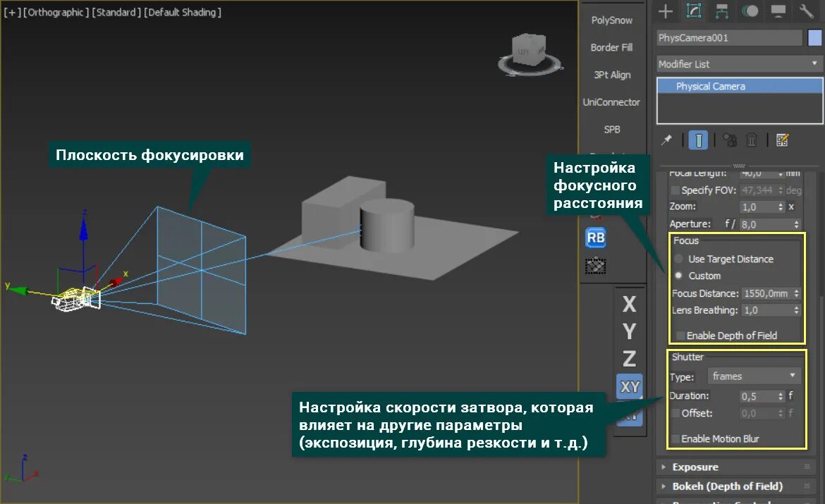This screenshot has width=825, height=504.
Task: Open the Hierarchy command panel tab
Action: point(722,11)
